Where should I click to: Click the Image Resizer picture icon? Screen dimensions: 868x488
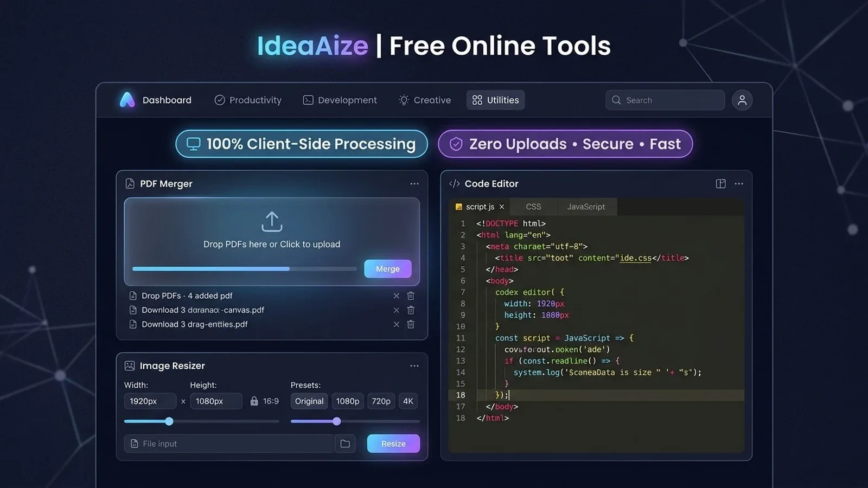(130, 366)
